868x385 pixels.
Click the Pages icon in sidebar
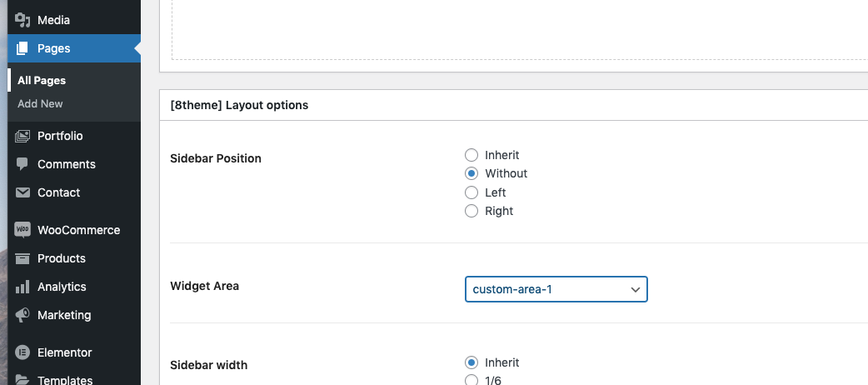[x=22, y=48]
